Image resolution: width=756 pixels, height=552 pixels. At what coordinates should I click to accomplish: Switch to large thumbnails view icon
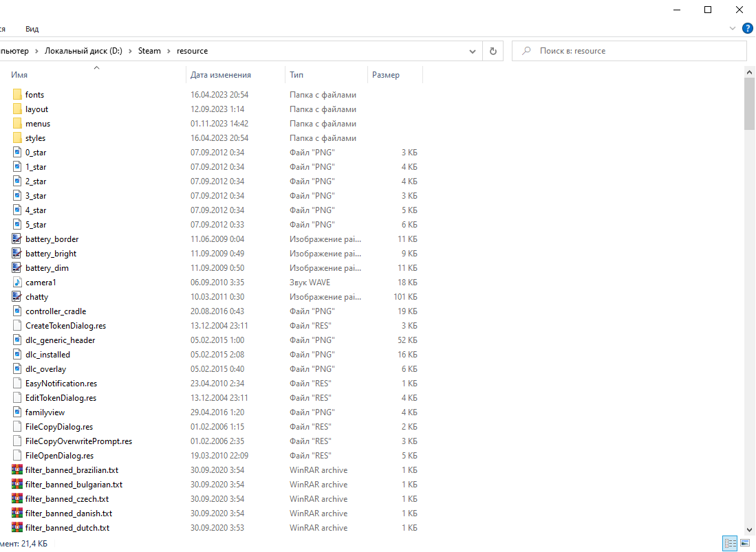(x=745, y=543)
